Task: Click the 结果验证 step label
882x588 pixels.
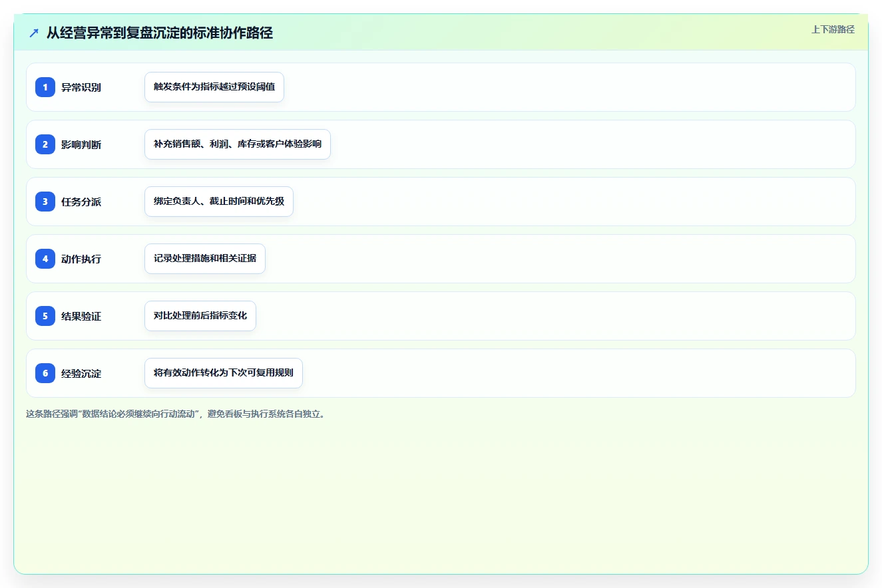Action: 81,316
